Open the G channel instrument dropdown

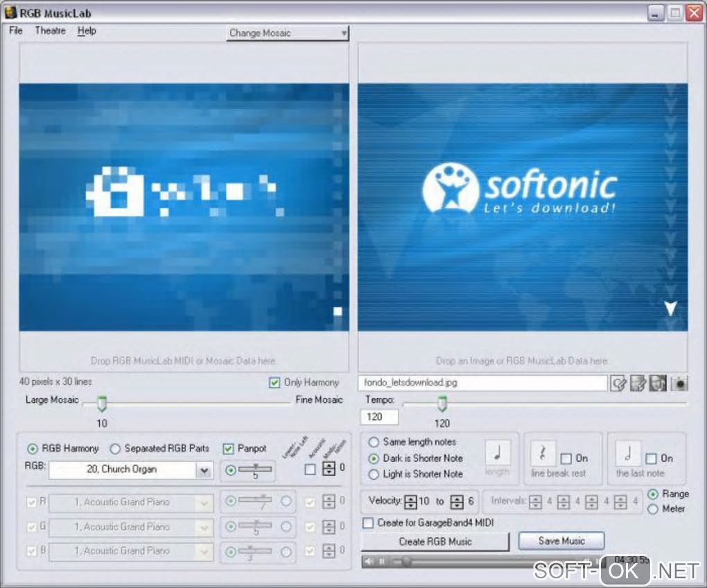[131, 527]
